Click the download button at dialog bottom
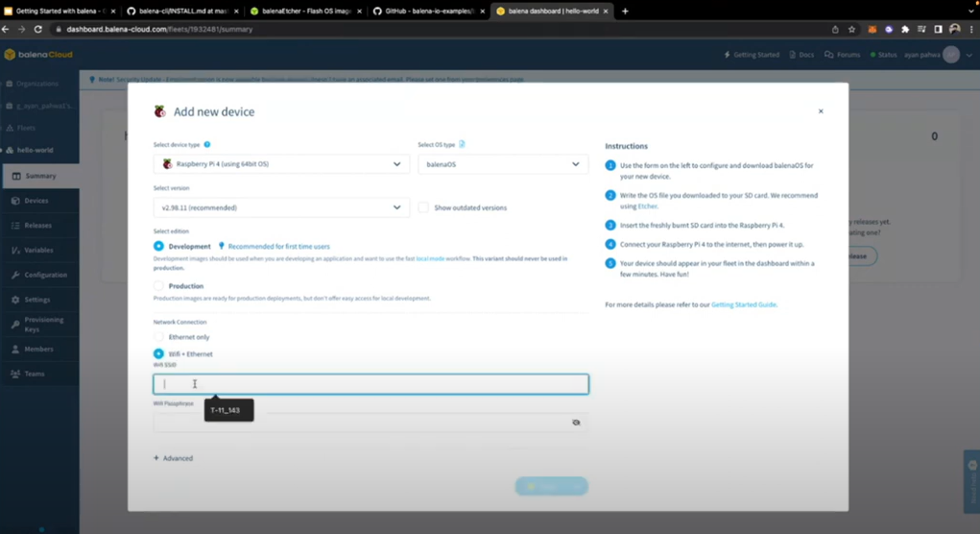Viewport: 980px width, 534px height. tap(551, 487)
